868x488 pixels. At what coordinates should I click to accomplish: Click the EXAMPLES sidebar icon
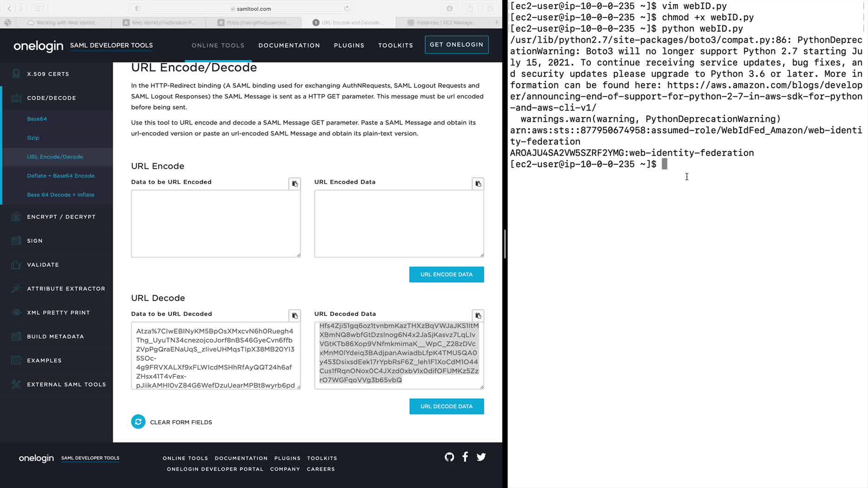coord(16,360)
